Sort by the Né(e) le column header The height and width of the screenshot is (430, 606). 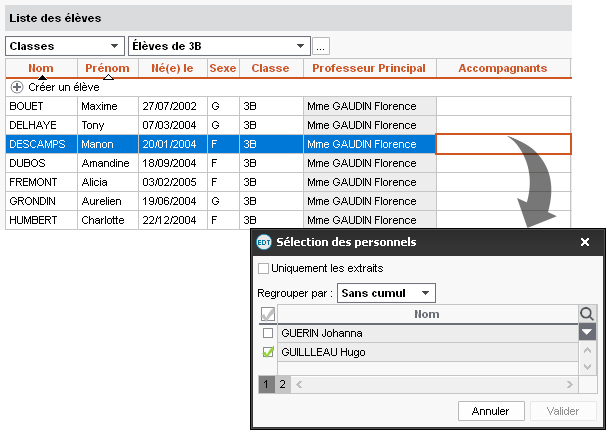point(172,68)
